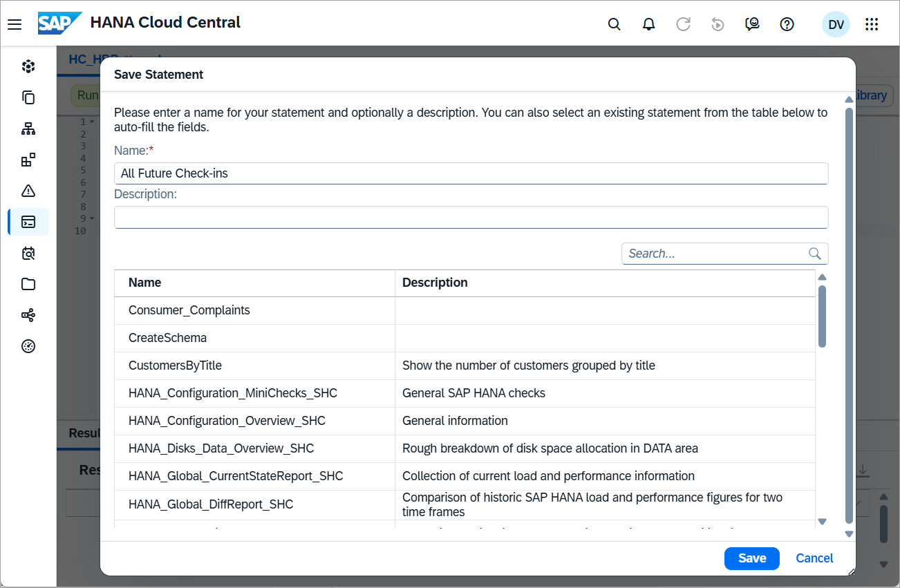Open the hamburger navigation menu

point(15,25)
